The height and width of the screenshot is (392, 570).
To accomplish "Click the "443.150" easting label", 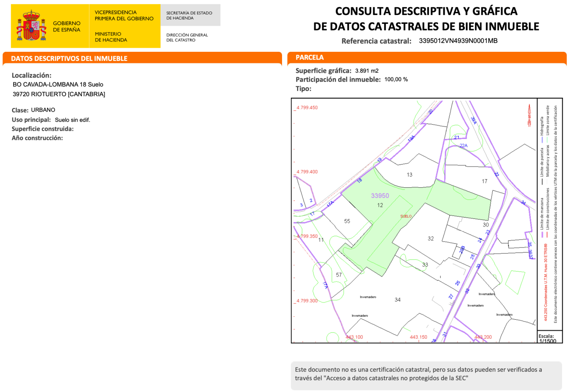I will pyautogui.click(x=418, y=337).
